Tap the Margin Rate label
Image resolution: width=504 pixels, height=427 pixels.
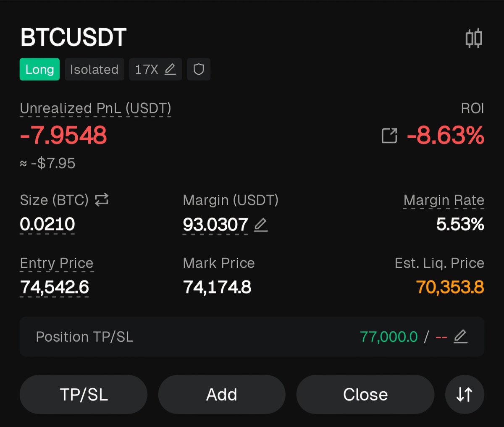(444, 200)
